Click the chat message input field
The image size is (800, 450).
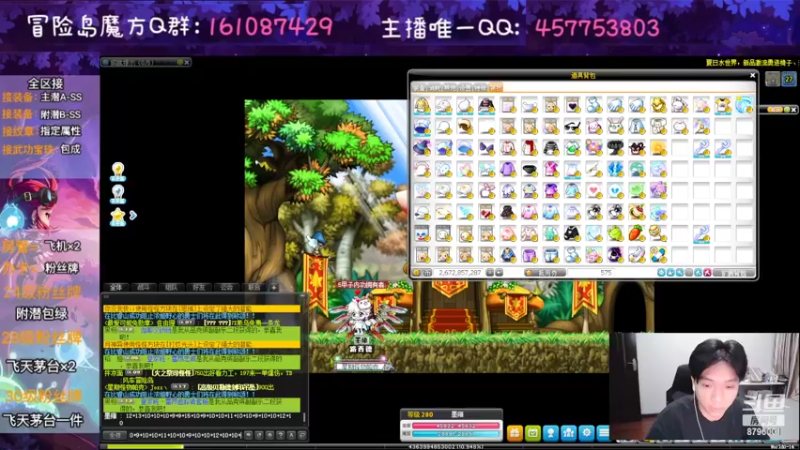coord(185,435)
